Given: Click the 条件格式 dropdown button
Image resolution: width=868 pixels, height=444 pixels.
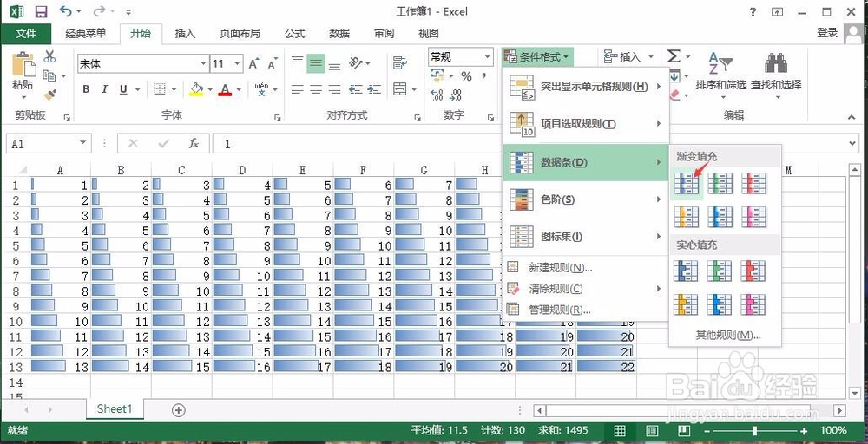Looking at the screenshot, I should click(x=537, y=56).
